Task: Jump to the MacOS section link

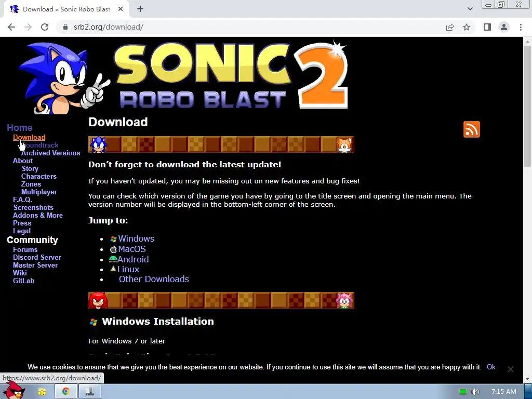Action: click(x=132, y=249)
